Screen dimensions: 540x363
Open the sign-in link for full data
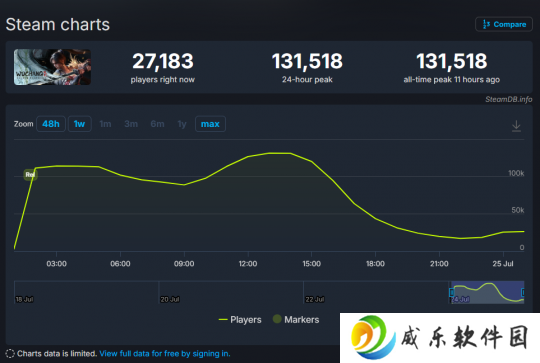pyautogui.click(x=165, y=354)
